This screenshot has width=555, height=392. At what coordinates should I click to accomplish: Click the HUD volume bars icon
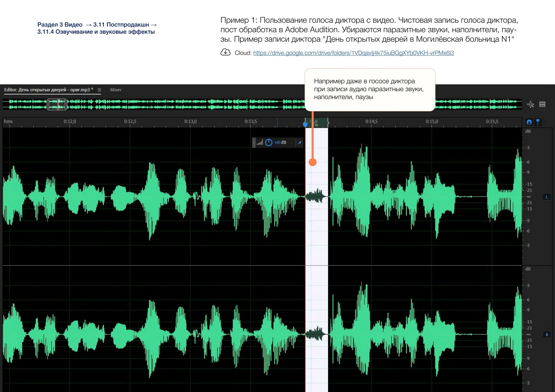(x=259, y=142)
